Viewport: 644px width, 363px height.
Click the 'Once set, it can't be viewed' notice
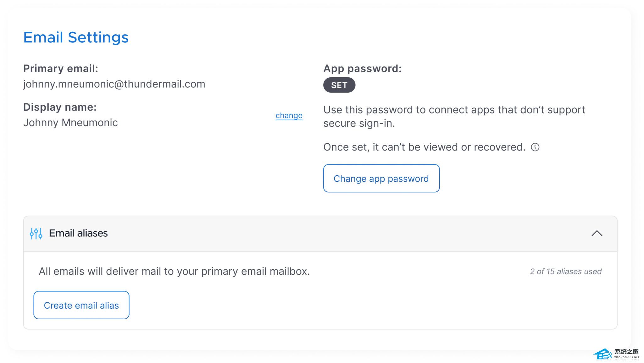424,147
